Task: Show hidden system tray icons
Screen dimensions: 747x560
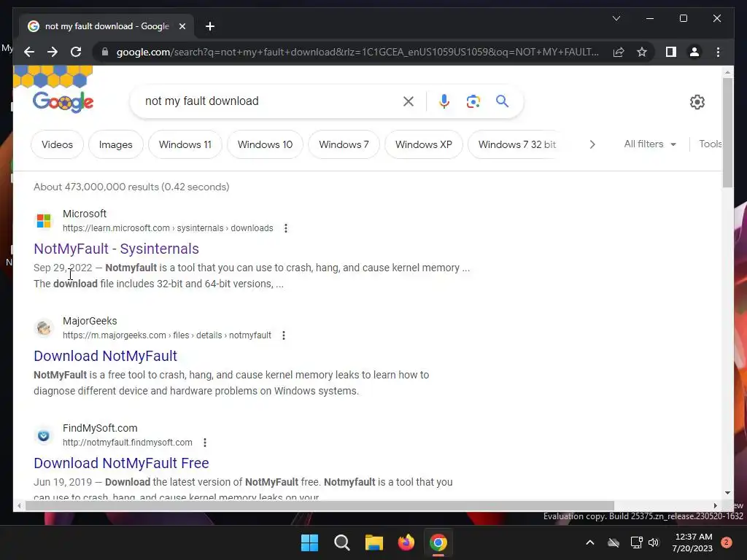Action: (x=589, y=542)
